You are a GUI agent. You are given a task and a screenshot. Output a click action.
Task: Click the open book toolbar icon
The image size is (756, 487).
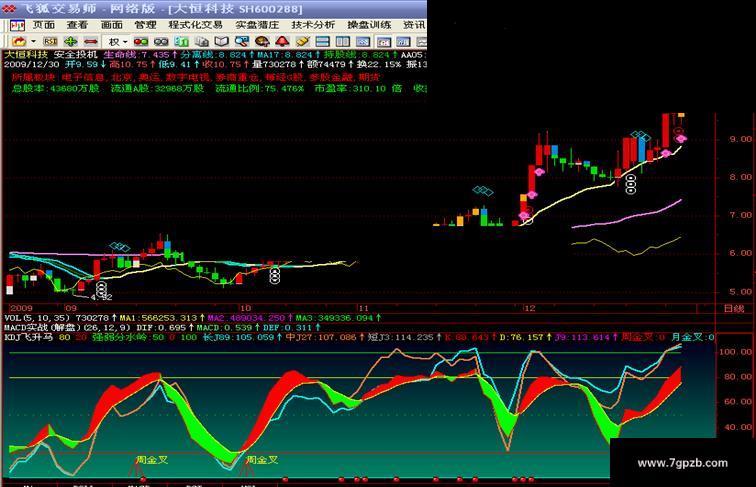pos(221,42)
